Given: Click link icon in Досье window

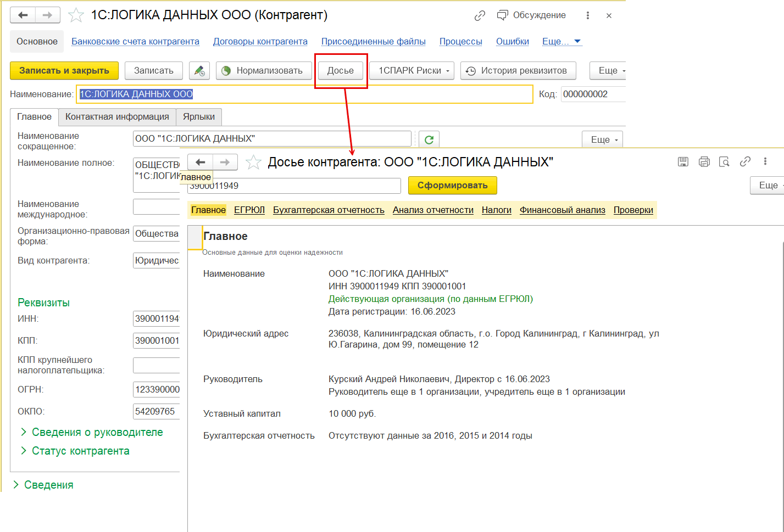Looking at the screenshot, I should 745,161.
